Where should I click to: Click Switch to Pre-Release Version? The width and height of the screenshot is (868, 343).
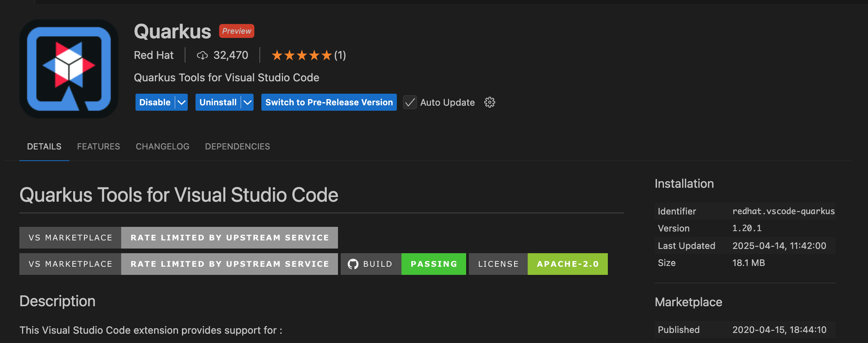coord(329,102)
